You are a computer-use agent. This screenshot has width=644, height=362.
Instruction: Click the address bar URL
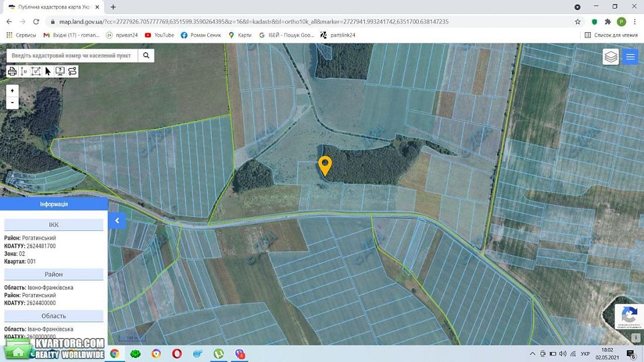coord(254,21)
